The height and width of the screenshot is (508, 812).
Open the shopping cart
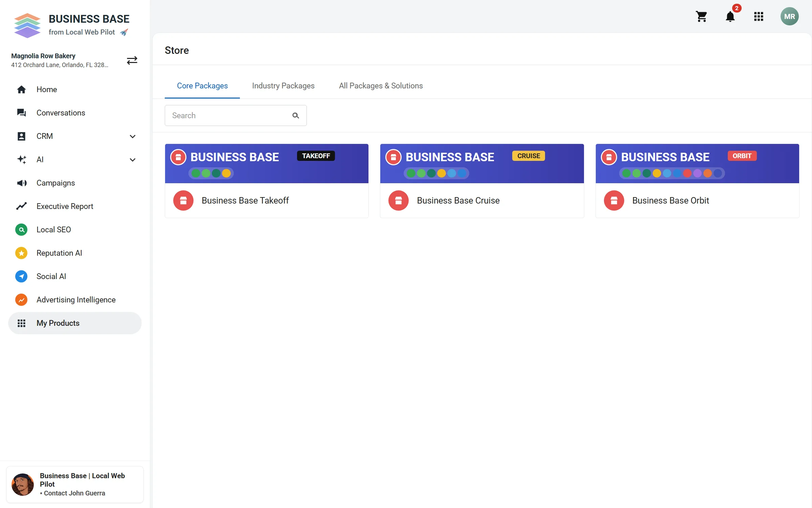tap(701, 16)
